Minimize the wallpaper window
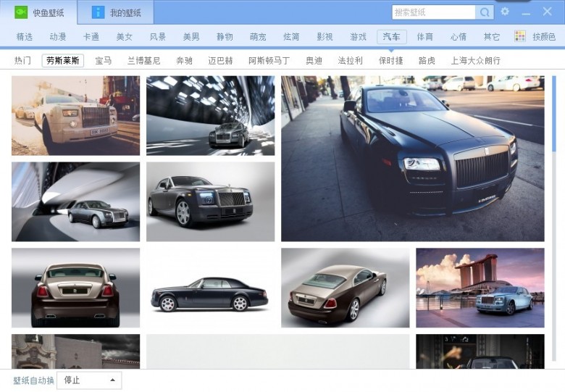This screenshot has height=392, width=565. coord(526,14)
